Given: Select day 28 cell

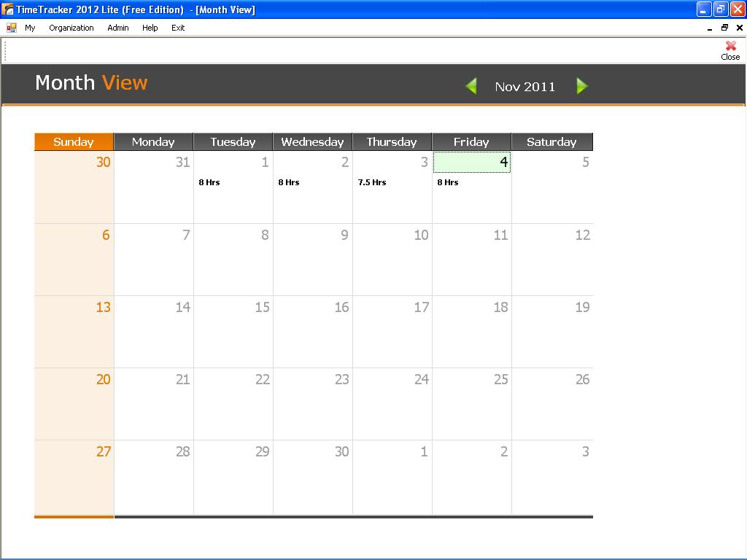Looking at the screenshot, I should pos(154,477).
